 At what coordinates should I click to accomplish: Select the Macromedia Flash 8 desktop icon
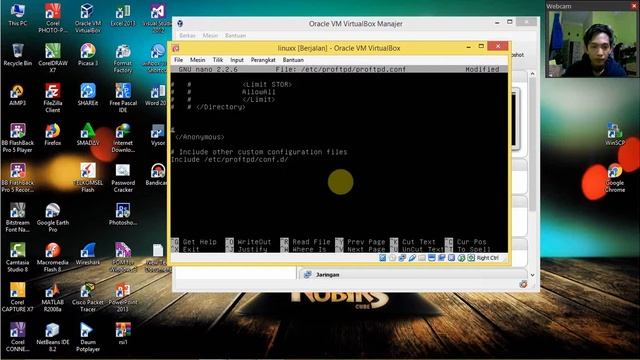[53, 258]
